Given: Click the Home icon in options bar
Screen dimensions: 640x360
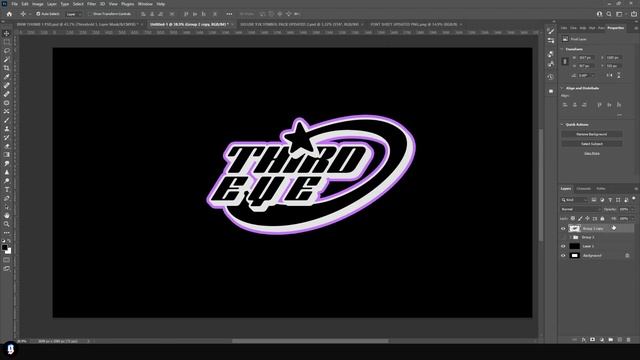Looking at the screenshot, I should click(9, 14).
